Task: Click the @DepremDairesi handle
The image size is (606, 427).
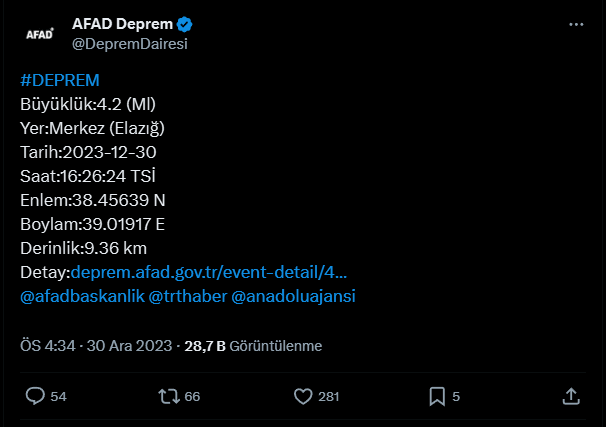Action: (130, 44)
